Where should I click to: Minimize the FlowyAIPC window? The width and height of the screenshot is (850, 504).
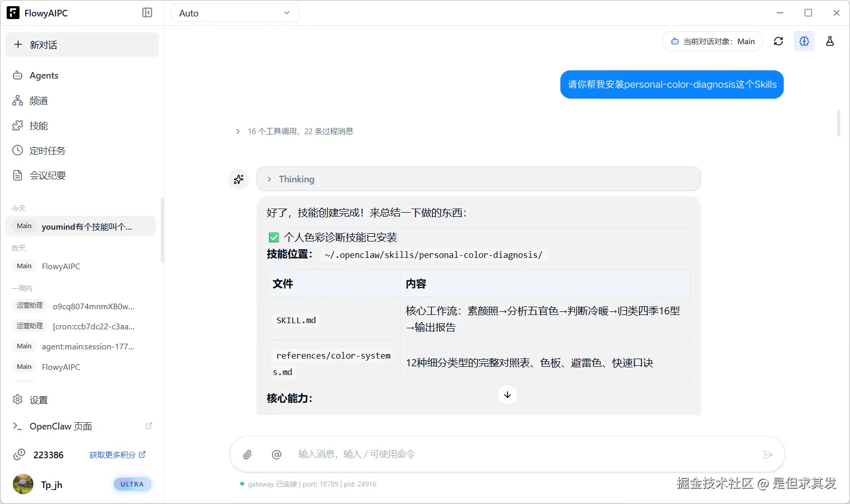tap(780, 13)
